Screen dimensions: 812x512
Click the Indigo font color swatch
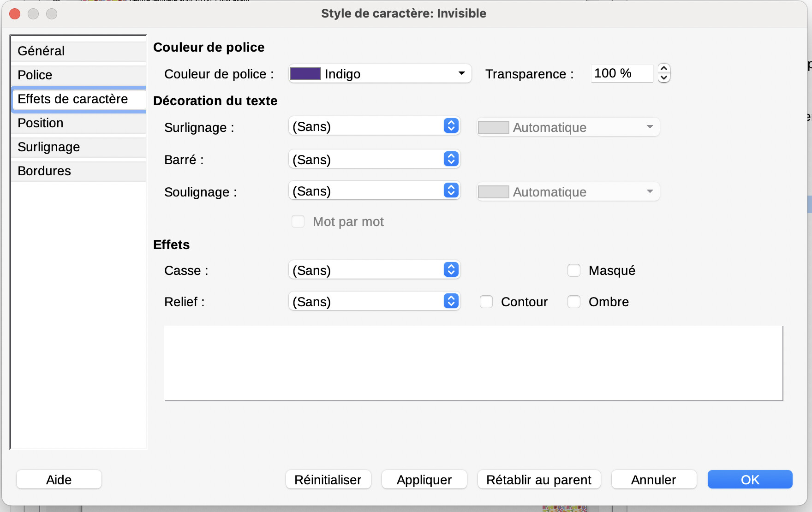coord(305,74)
